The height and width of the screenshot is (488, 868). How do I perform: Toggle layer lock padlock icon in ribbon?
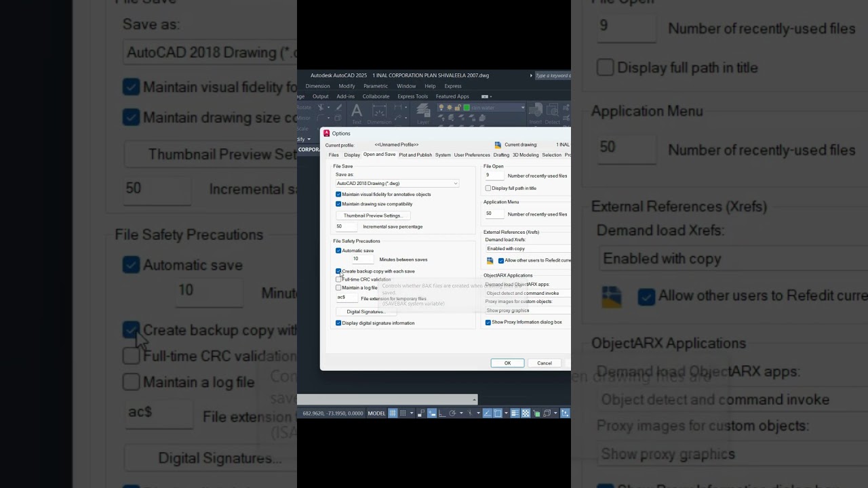click(458, 108)
